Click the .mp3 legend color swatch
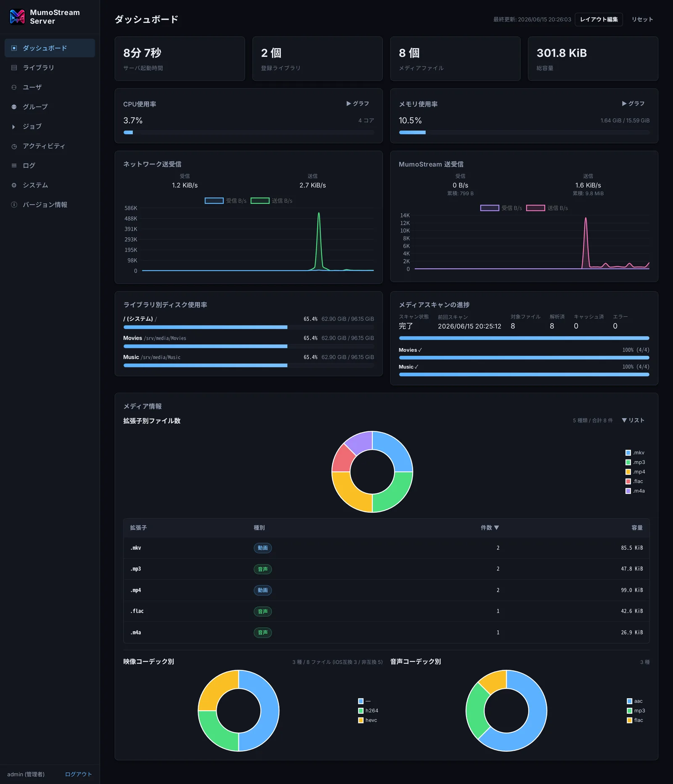673x784 pixels. coord(628,462)
